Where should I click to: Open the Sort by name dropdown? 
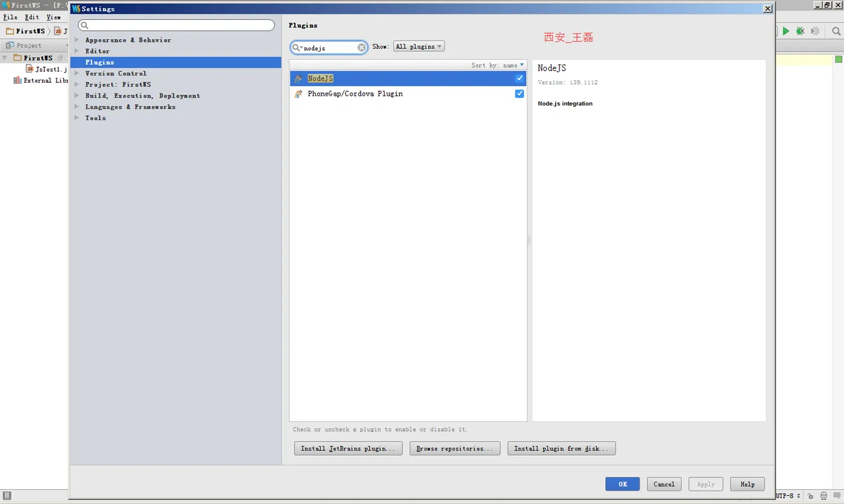498,65
